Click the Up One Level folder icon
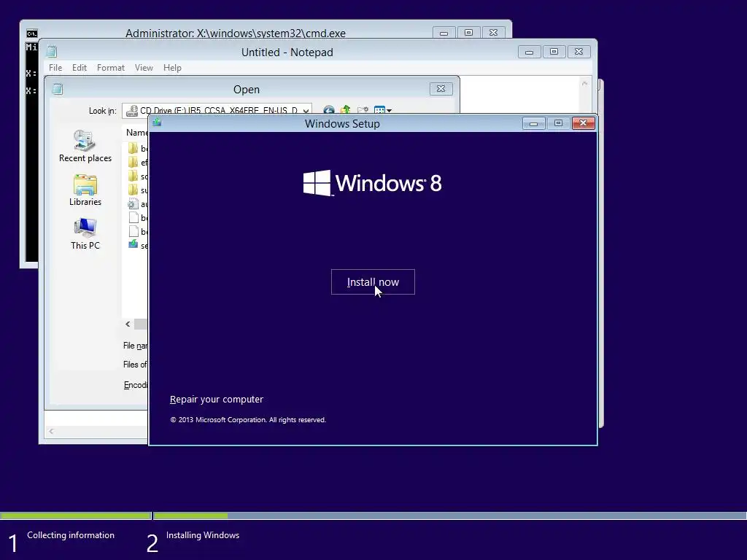The image size is (747, 560). tap(345, 111)
